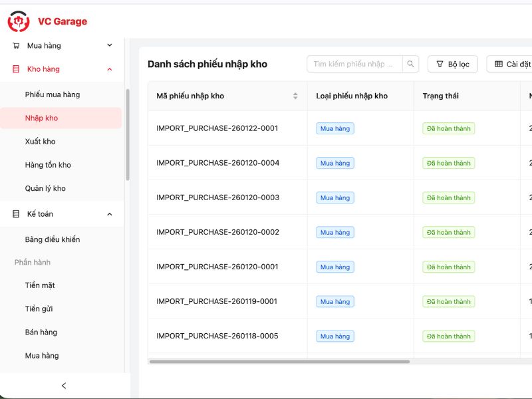Click the shopping cart icon beside Mua hàng
The image size is (532, 399).
point(16,46)
